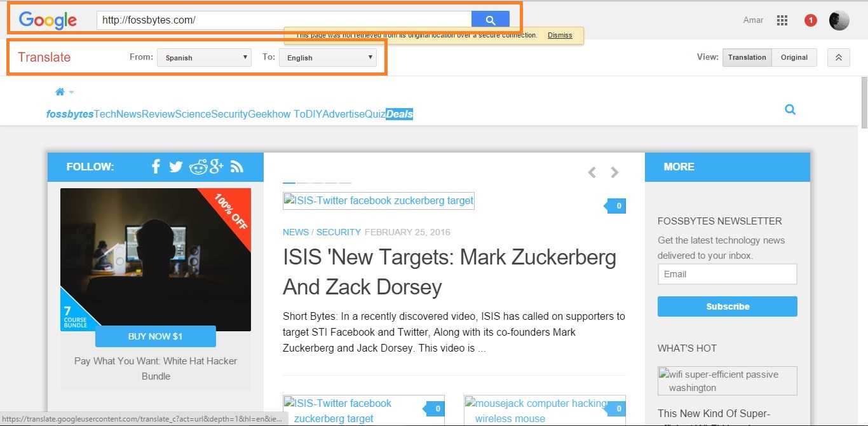
Task: Click the Subscribe newsletter button
Action: pyautogui.click(x=728, y=306)
